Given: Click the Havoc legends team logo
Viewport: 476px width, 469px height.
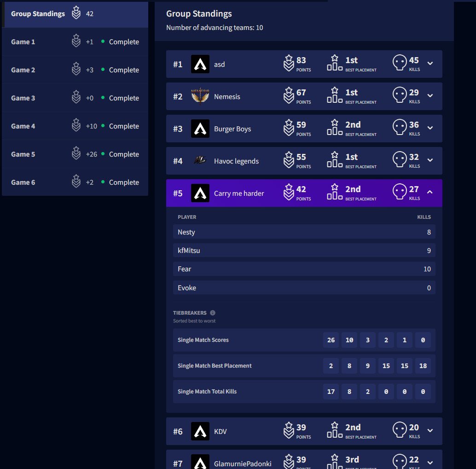Looking at the screenshot, I should (200, 160).
